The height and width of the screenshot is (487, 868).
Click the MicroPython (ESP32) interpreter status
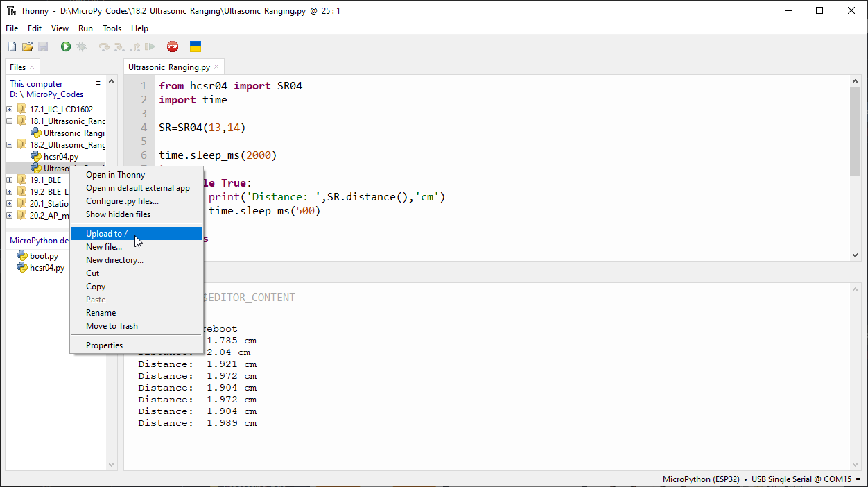pos(701,479)
